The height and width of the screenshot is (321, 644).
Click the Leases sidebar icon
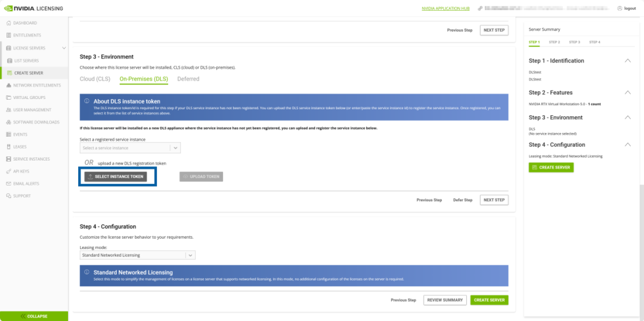[x=8, y=147]
